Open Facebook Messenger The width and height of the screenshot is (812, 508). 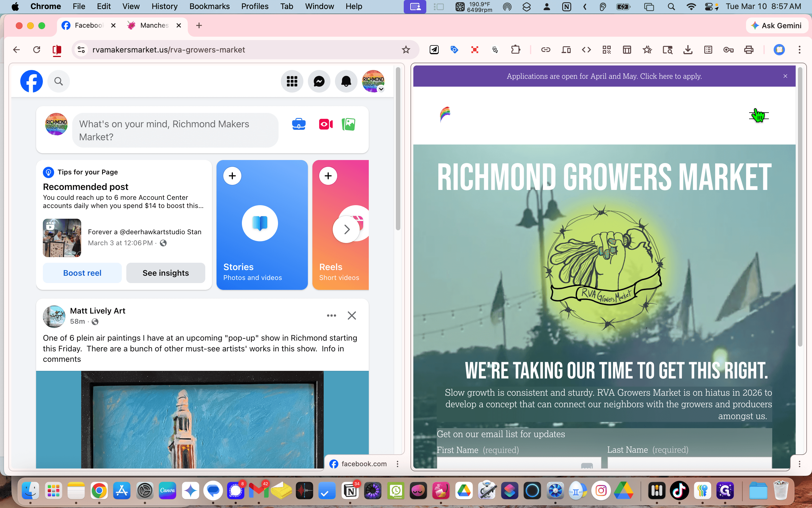point(319,81)
